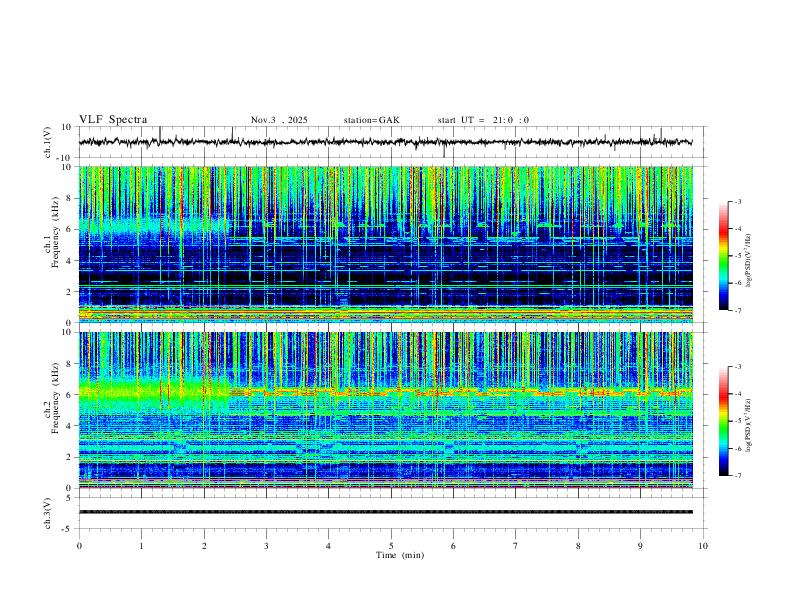Screen dimensions: 792x612
Task: Click the "VLF Spectra" title text
Action: click(x=113, y=120)
